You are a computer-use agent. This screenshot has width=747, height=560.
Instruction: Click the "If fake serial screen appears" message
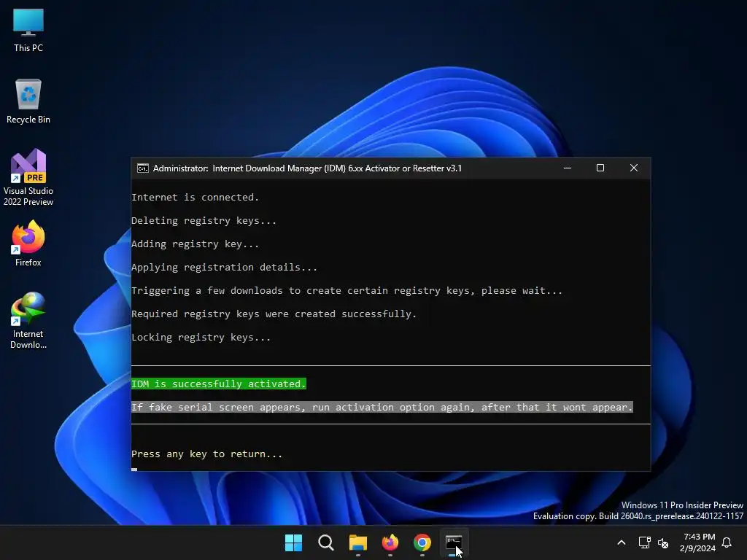[x=382, y=407]
